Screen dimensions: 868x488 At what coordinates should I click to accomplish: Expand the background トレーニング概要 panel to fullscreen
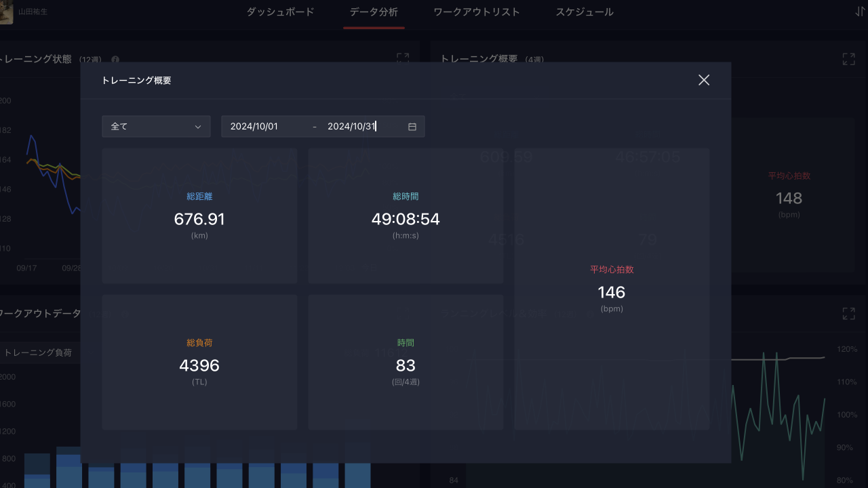point(848,59)
